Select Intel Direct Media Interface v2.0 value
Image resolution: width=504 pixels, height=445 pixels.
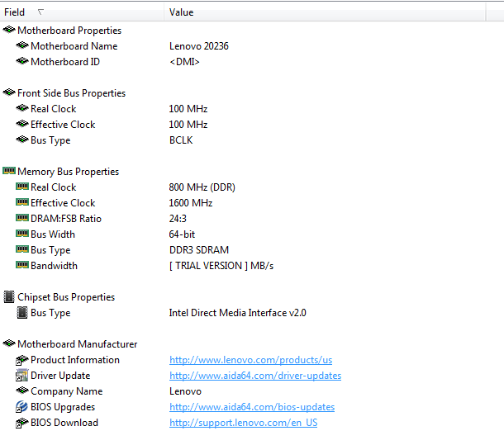[238, 313]
